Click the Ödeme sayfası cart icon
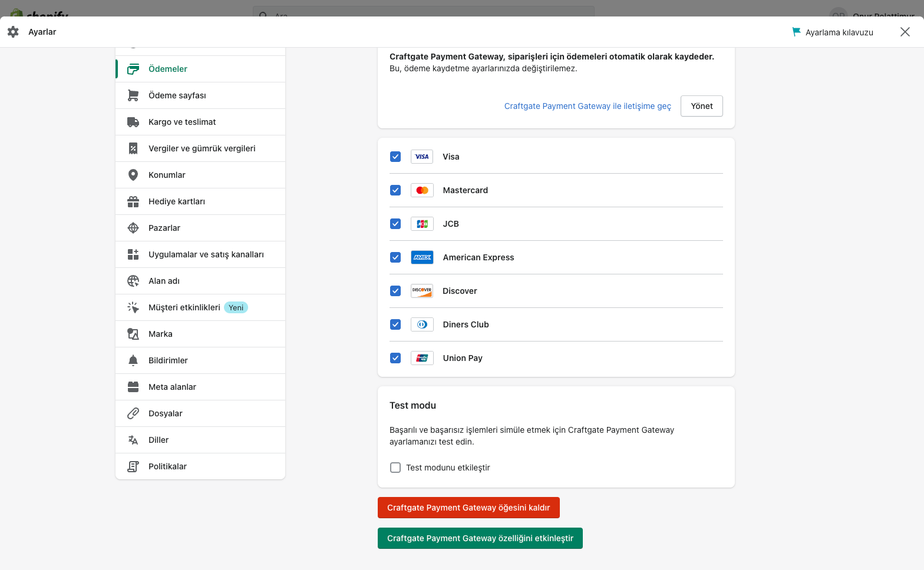Screen dimensions: 924x570 (x=133, y=95)
